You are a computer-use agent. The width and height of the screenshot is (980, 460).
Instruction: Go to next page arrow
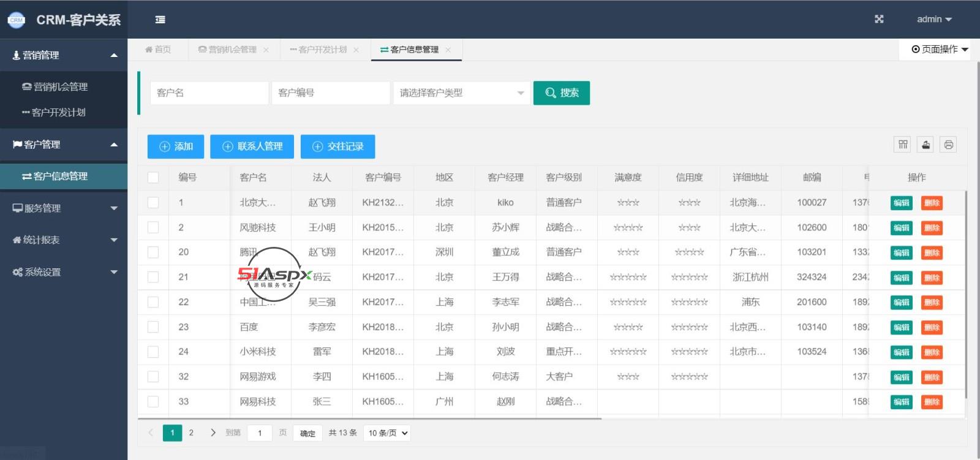[213, 432]
